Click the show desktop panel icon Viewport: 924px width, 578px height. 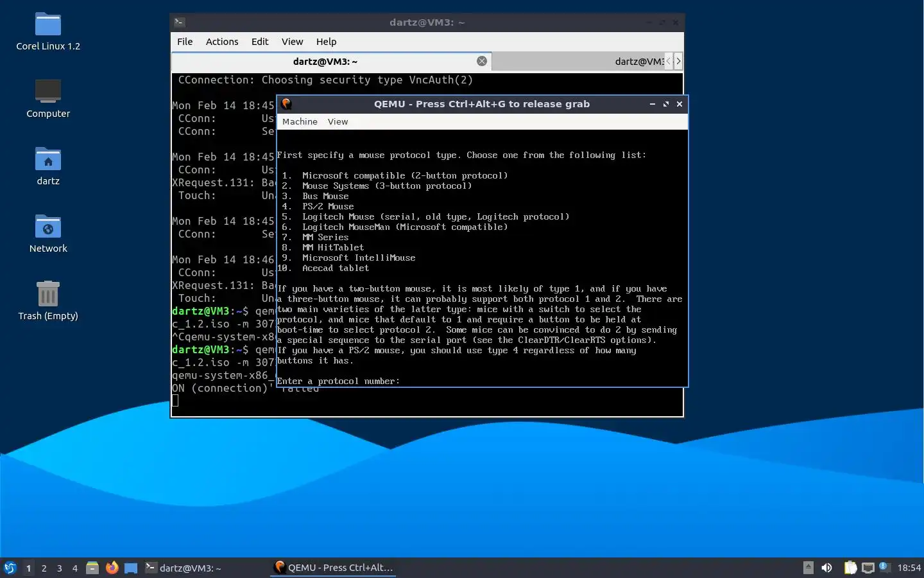pos(131,568)
